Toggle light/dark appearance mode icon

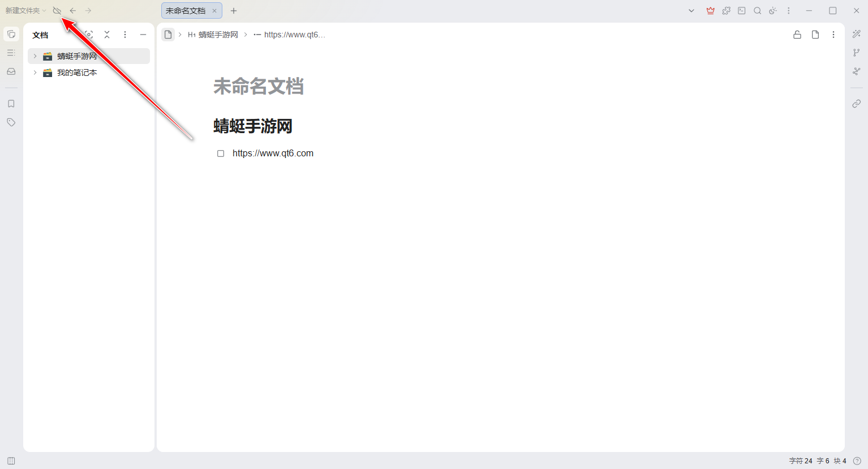click(x=773, y=11)
